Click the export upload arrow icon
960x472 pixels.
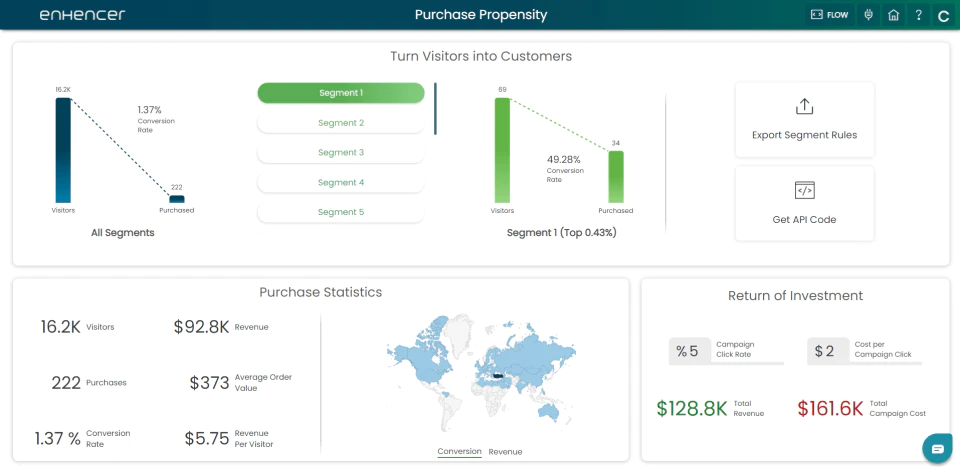[804, 107]
